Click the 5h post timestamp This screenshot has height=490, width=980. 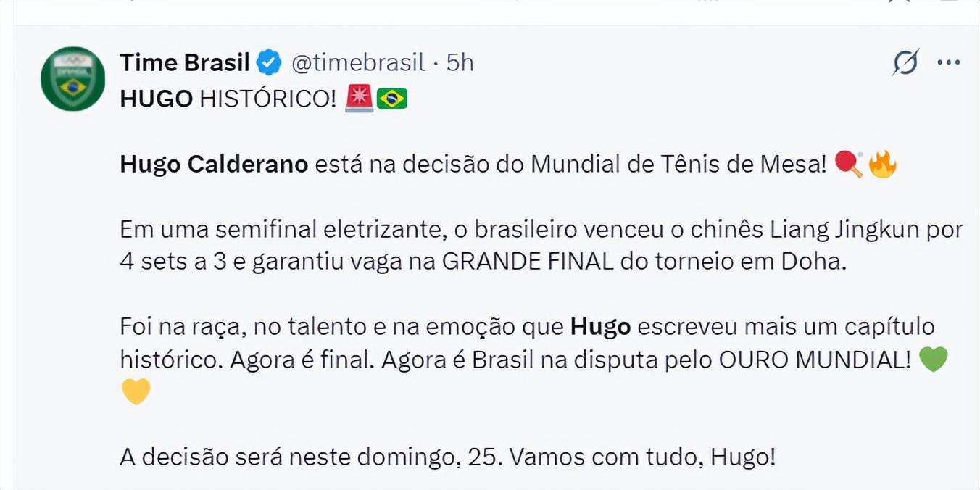460,63
